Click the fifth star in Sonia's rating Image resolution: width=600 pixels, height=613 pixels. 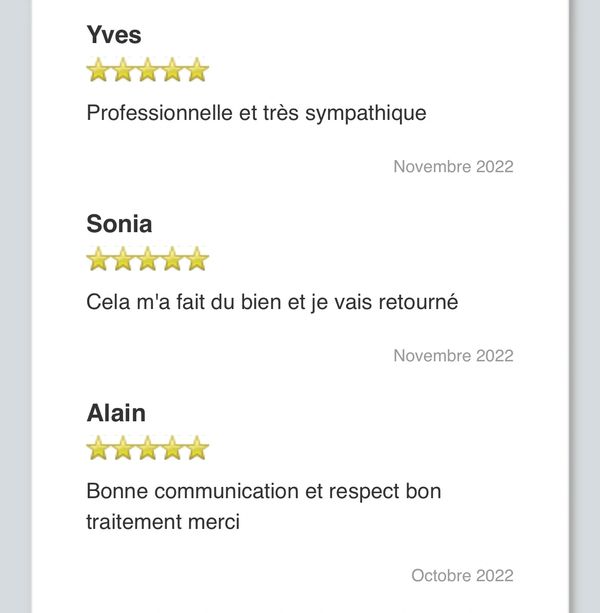pyautogui.click(x=197, y=260)
